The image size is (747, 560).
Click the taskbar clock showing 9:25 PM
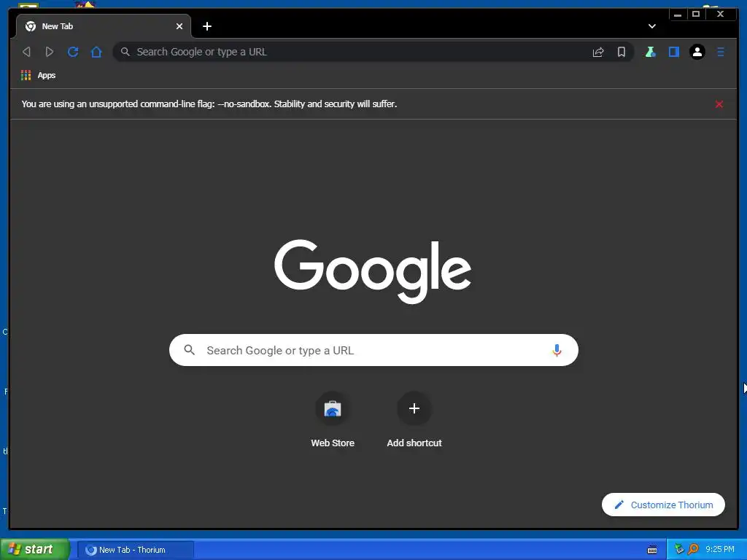[x=720, y=550]
